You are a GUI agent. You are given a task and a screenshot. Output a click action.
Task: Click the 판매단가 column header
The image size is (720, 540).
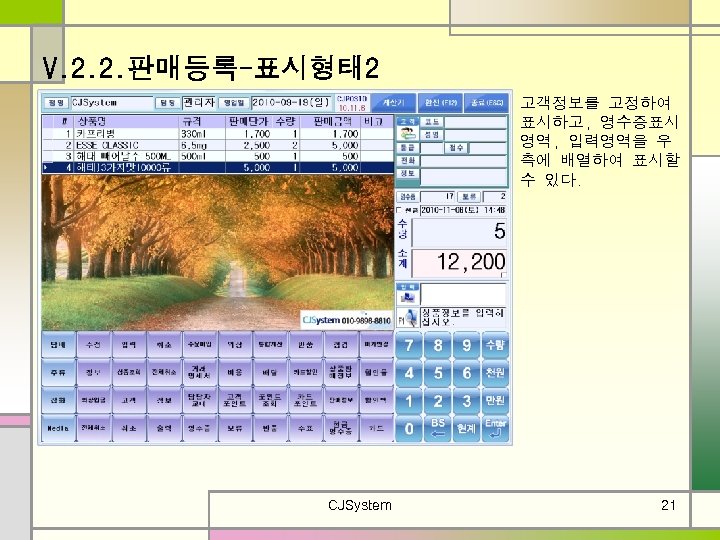(248, 122)
